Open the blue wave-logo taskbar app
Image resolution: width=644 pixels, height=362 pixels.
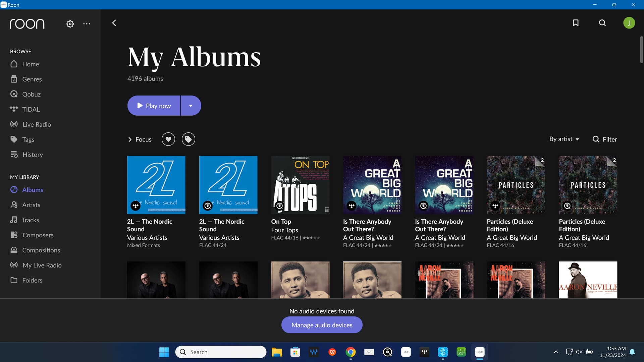(x=314, y=352)
